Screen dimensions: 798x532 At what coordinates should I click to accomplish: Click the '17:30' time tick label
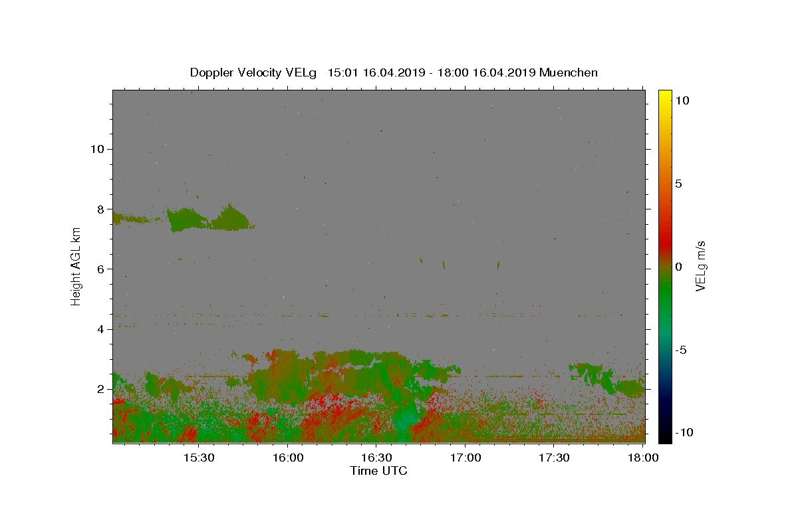pos(555,458)
